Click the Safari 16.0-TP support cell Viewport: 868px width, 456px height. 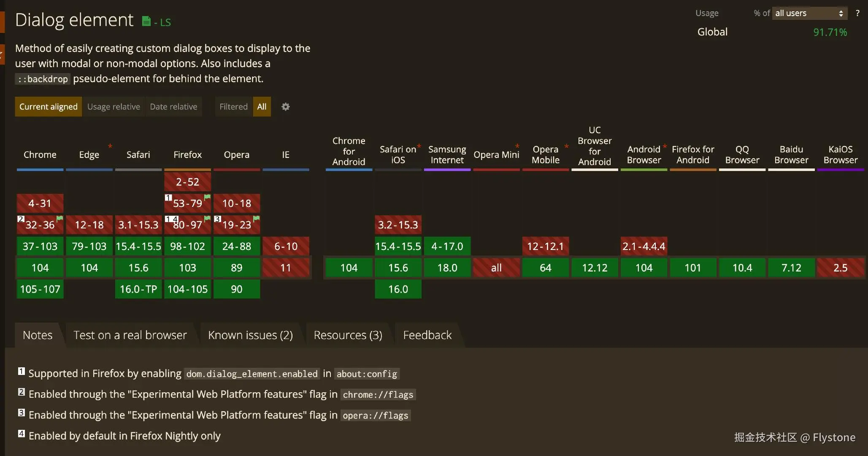138,289
